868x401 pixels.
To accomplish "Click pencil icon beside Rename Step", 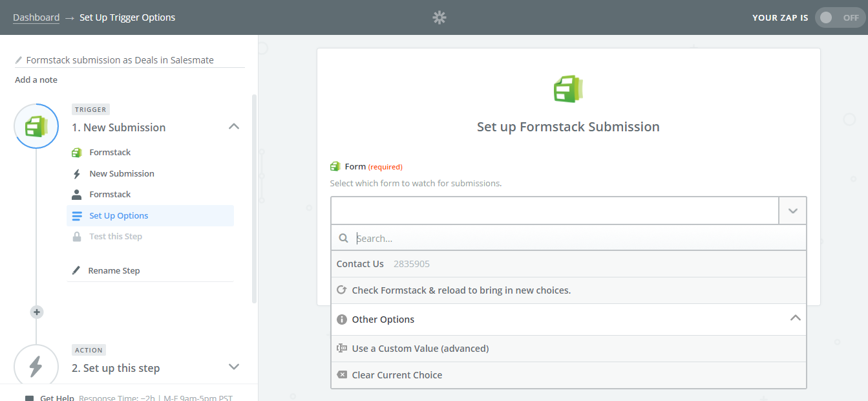I will pyautogui.click(x=77, y=270).
